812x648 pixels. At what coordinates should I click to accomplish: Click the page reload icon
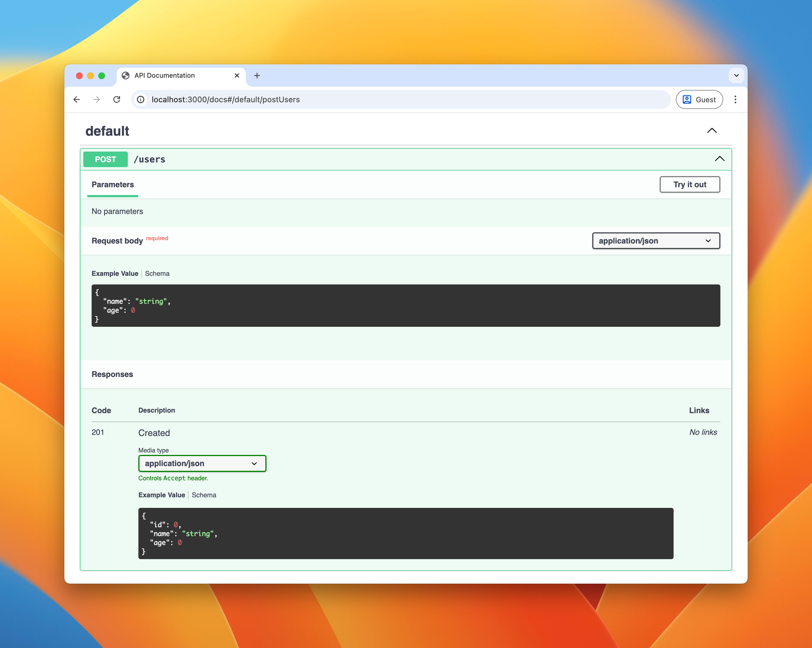(117, 99)
